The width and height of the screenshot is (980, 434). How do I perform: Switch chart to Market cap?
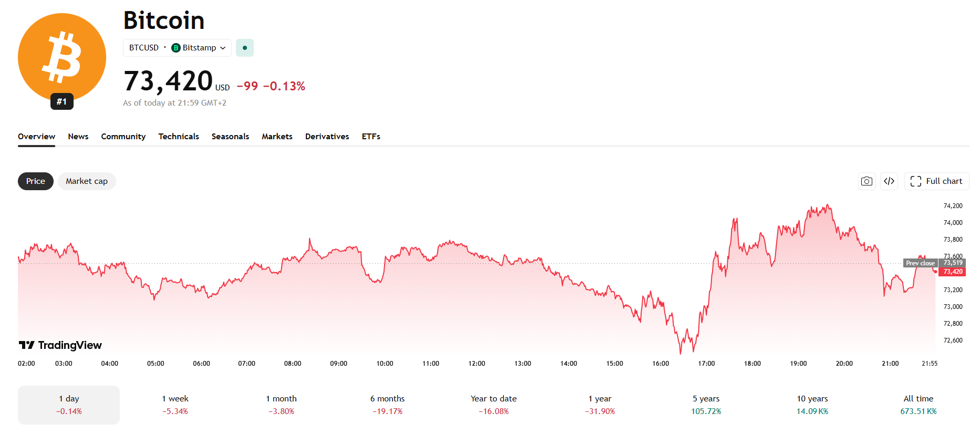tap(87, 181)
